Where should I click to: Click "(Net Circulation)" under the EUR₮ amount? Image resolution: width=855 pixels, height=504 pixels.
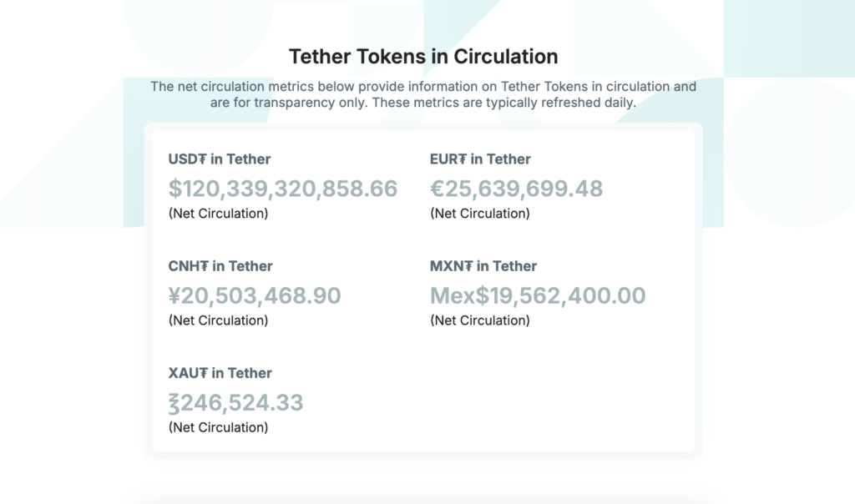click(x=479, y=214)
